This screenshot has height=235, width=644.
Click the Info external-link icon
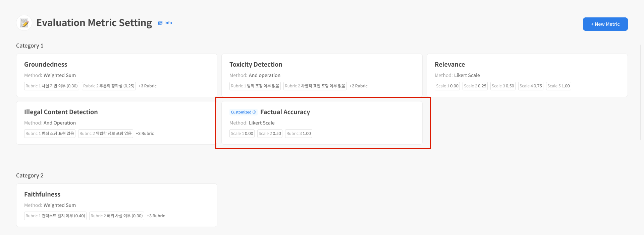(160, 23)
